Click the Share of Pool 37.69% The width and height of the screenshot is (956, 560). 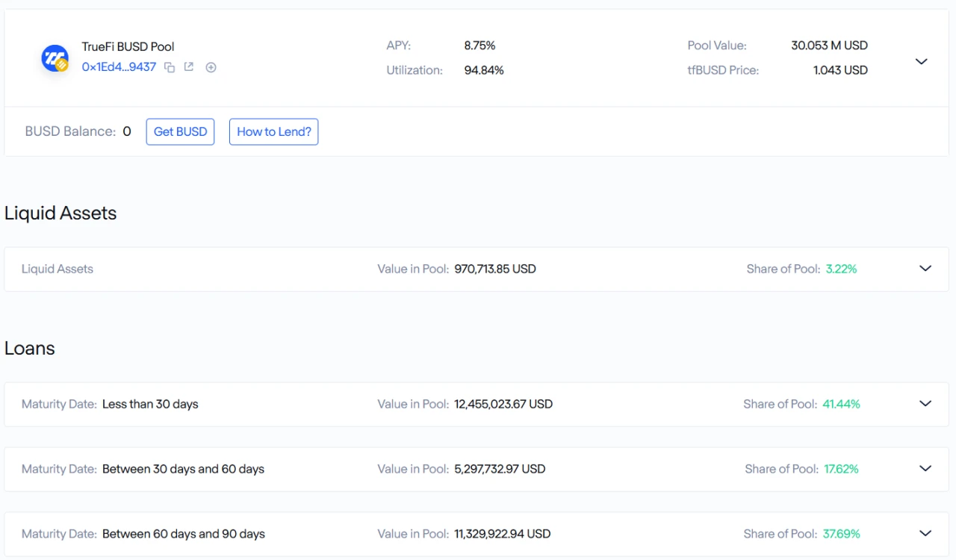(841, 534)
